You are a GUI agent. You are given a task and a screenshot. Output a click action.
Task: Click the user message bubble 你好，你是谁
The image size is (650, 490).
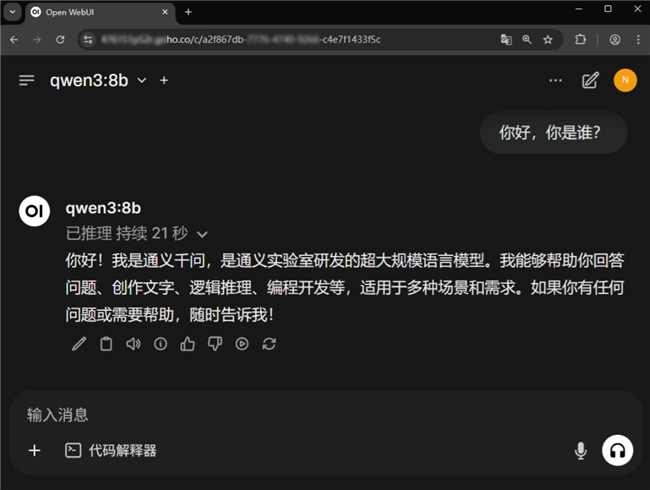pos(553,133)
